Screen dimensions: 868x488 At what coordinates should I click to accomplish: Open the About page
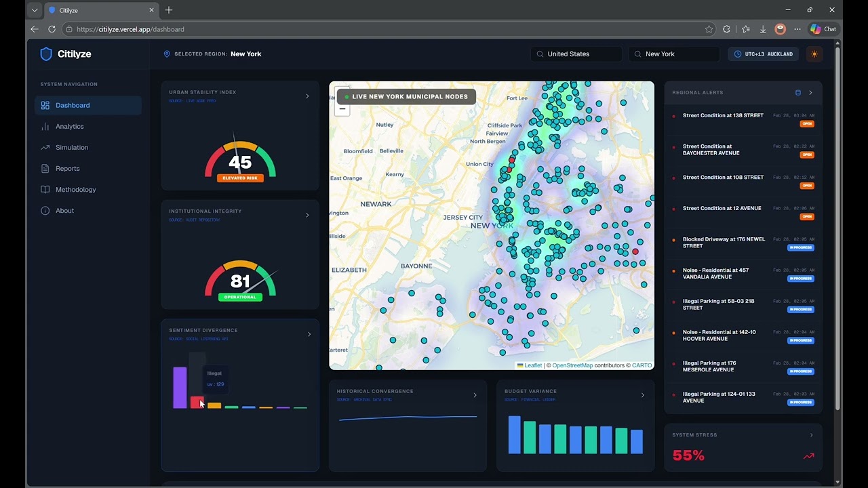coord(88,210)
